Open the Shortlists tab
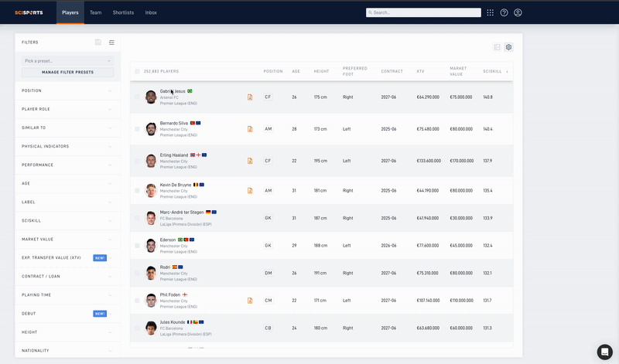619x364 pixels. pyautogui.click(x=123, y=12)
